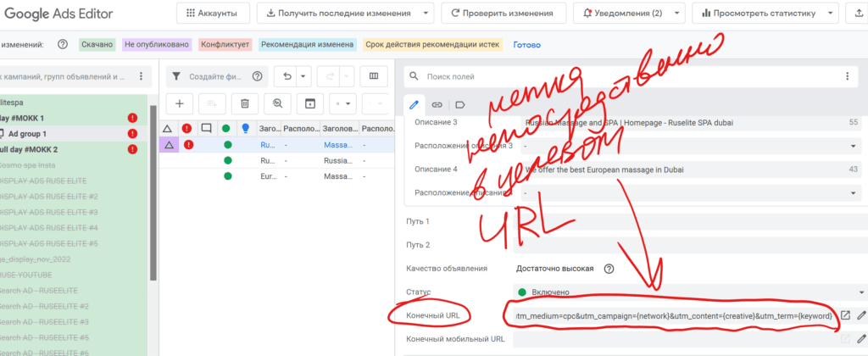Sort by comment bubble column header

pos(207,129)
